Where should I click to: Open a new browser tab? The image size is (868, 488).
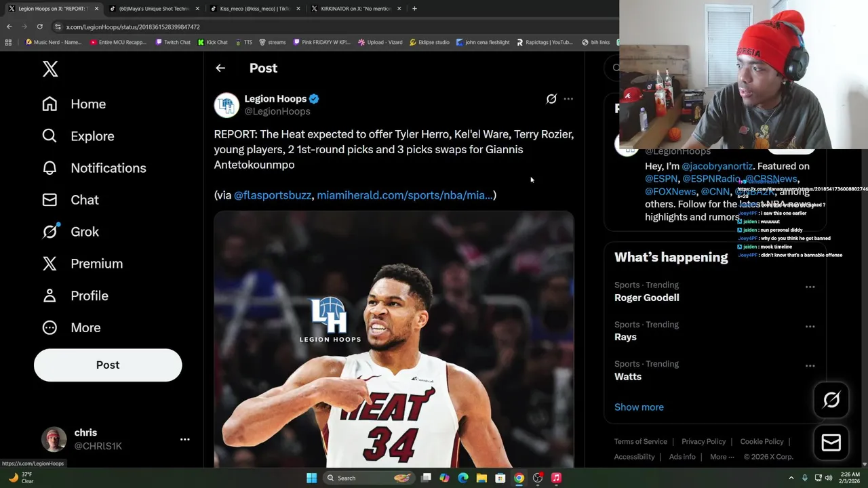point(415,9)
